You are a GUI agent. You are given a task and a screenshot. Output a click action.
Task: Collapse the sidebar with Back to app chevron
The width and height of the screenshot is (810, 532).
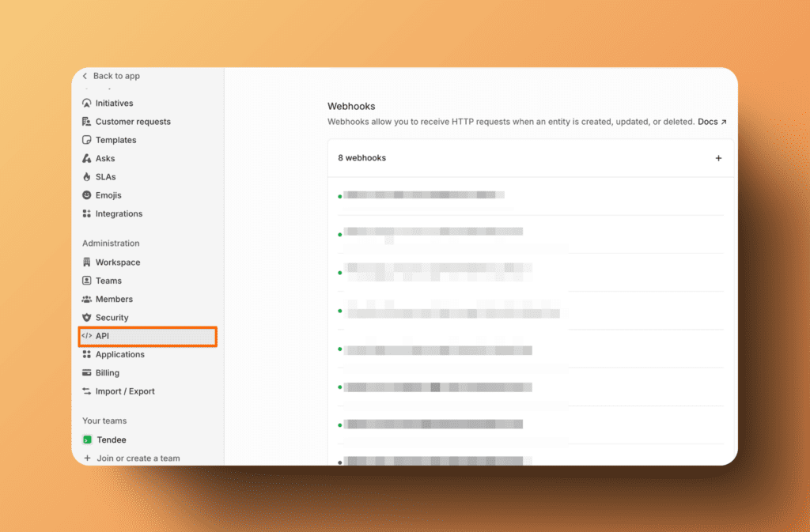pyautogui.click(x=85, y=76)
